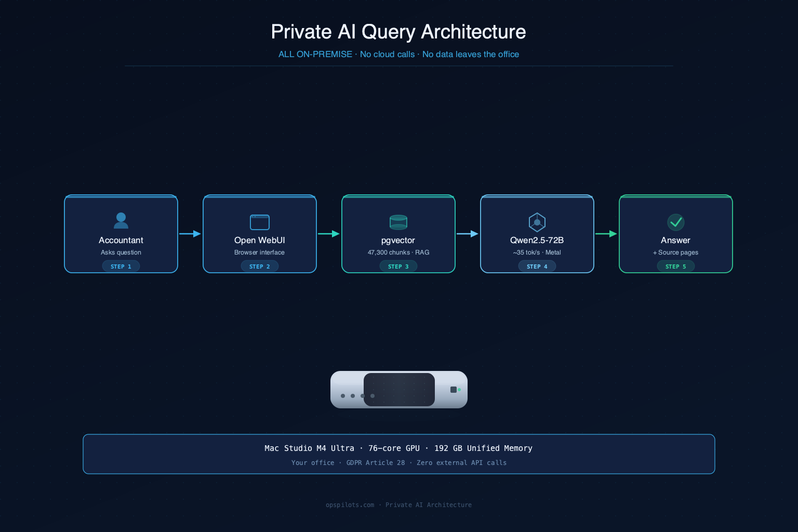
Task: Click the "Qwen2.5-72B" card title
Action: (x=537, y=240)
